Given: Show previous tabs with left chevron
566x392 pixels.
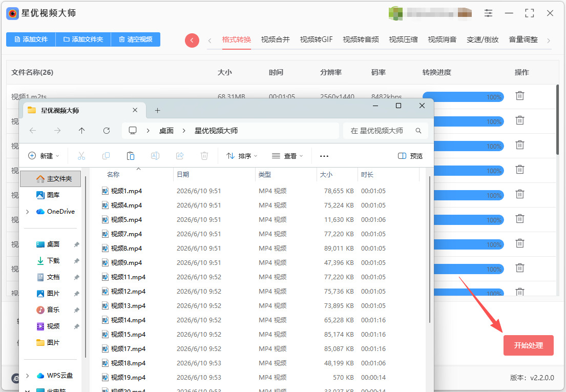Looking at the screenshot, I should 209,40.
